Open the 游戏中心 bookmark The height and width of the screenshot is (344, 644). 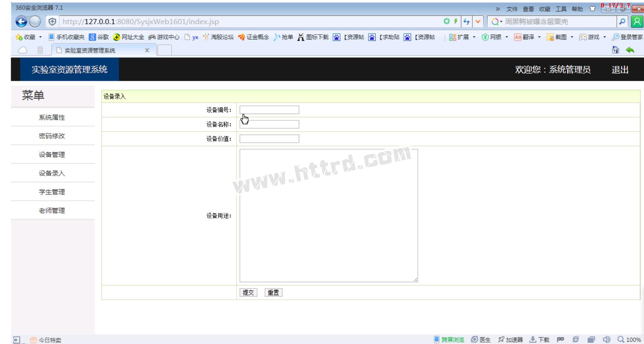[x=164, y=37]
